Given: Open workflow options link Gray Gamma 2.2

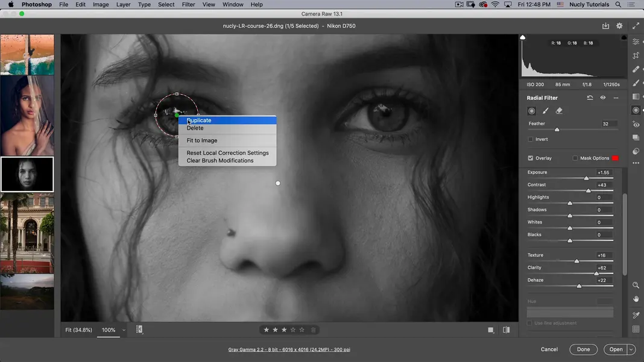Looking at the screenshot, I should pyautogui.click(x=289, y=350).
